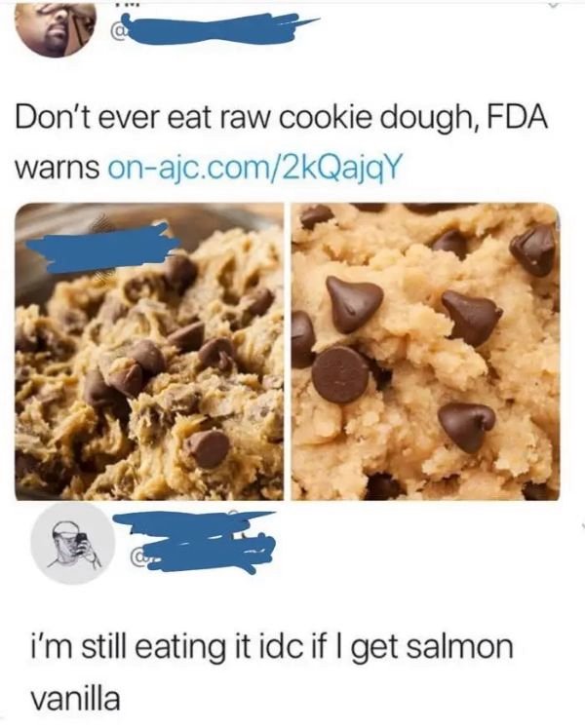View the right cookie dough photo
This screenshot has height=728, width=585.
pyautogui.click(x=425, y=352)
